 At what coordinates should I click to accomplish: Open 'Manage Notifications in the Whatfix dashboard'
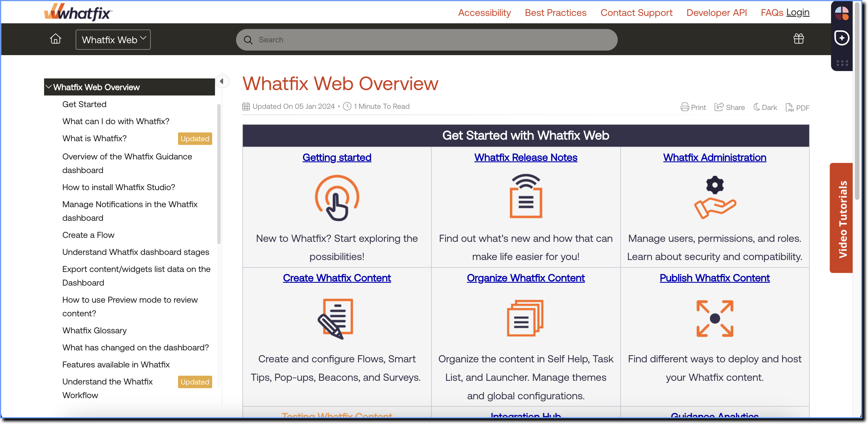pos(130,211)
